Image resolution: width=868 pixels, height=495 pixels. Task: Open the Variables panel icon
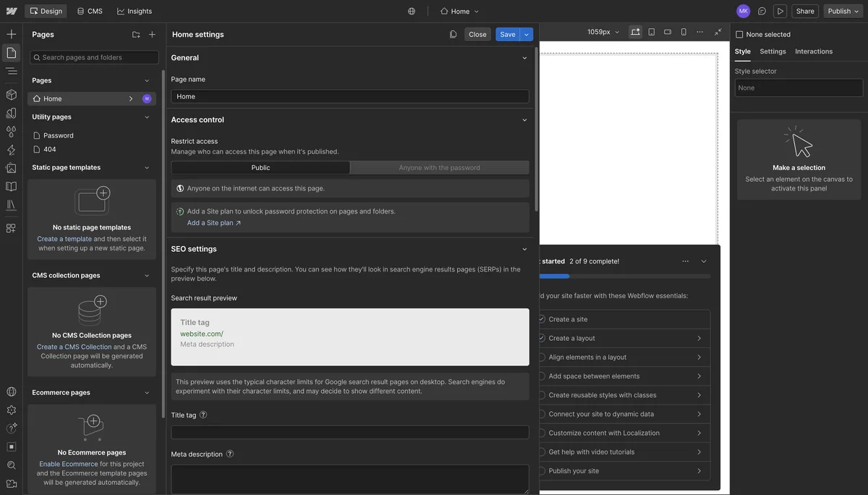(11, 113)
